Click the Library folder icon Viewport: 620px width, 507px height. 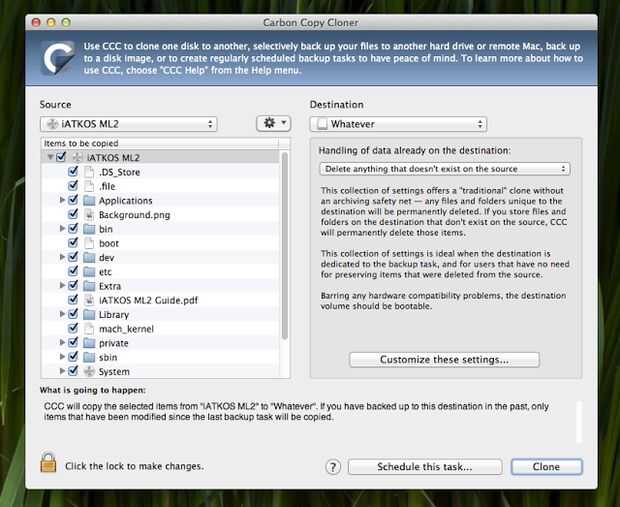[89, 314]
